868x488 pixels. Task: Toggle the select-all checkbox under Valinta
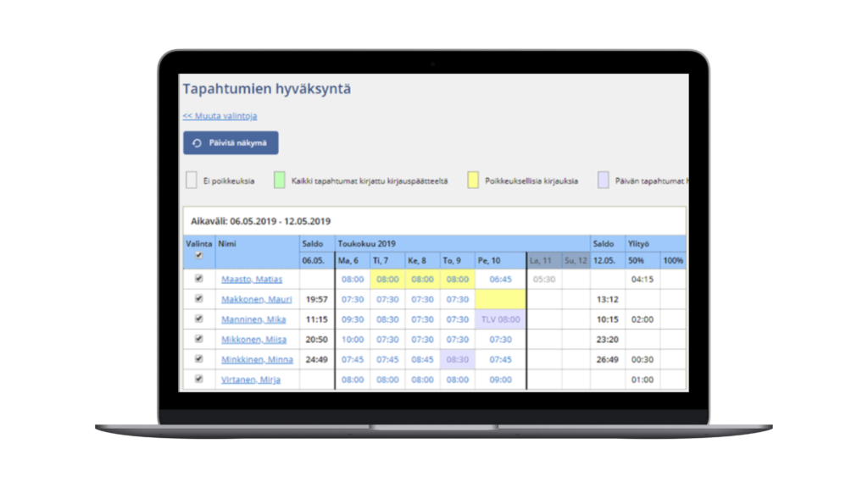199,255
